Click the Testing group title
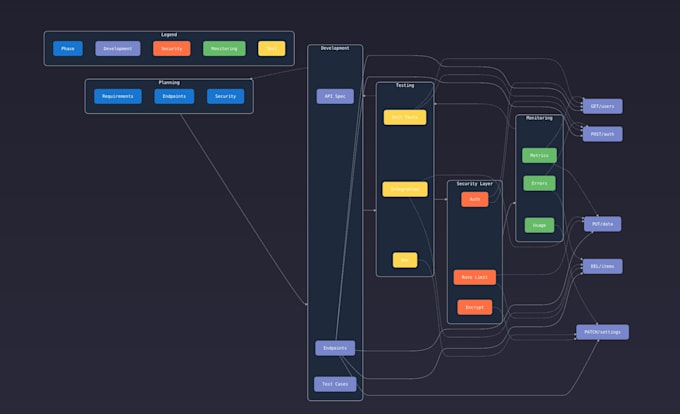680x414 pixels. coord(405,85)
